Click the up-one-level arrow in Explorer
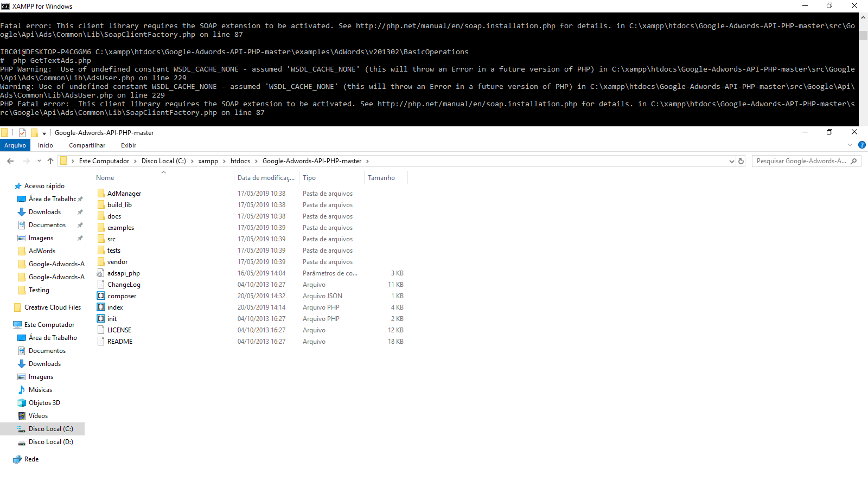 coord(50,160)
